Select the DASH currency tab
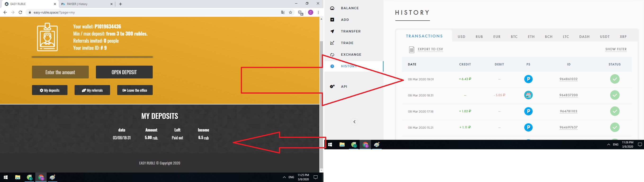Viewport: 644px width, 182px height. (x=585, y=36)
